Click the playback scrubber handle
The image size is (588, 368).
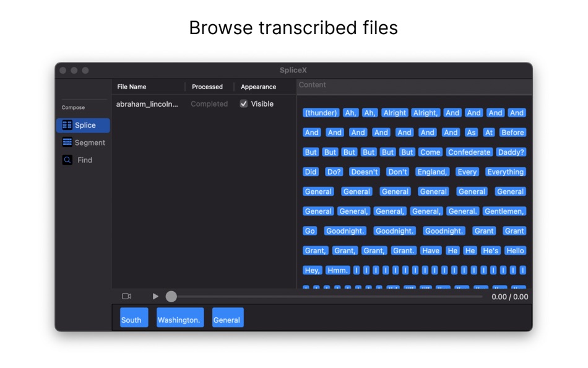pos(171,296)
